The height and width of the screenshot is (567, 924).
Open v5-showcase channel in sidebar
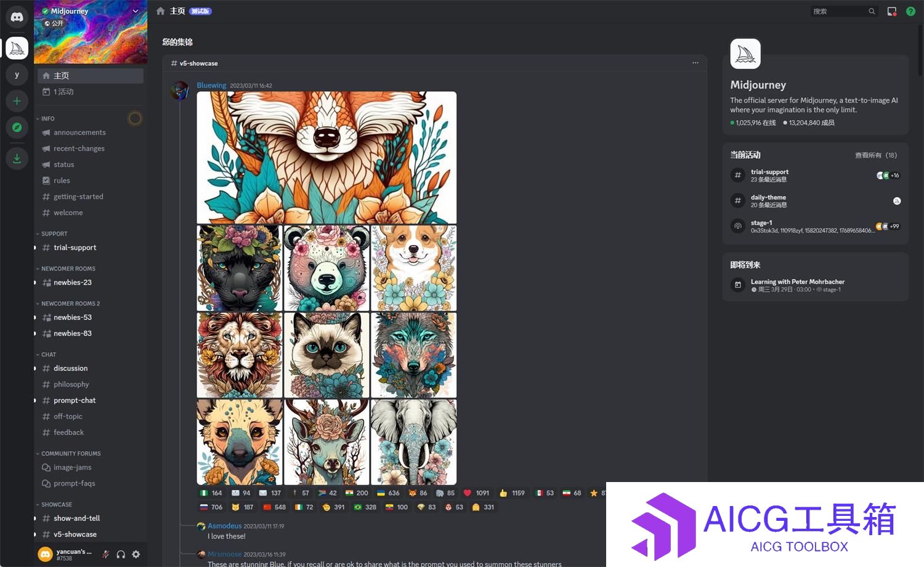pos(91,534)
